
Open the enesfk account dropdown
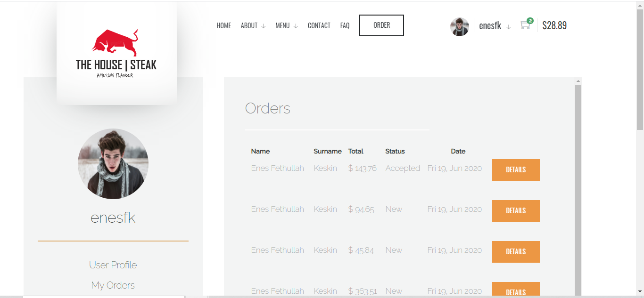click(495, 26)
